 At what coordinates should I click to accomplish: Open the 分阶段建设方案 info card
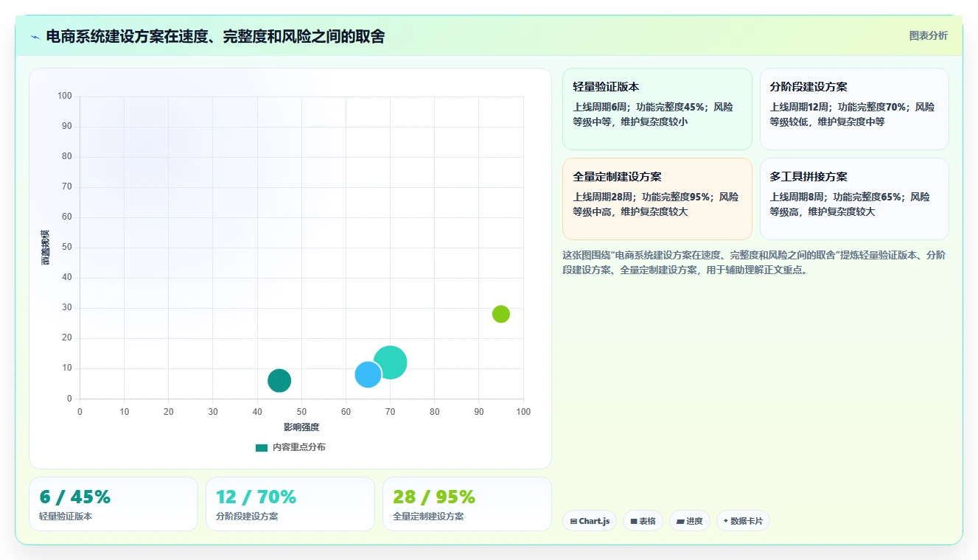(x=854, y=109)
